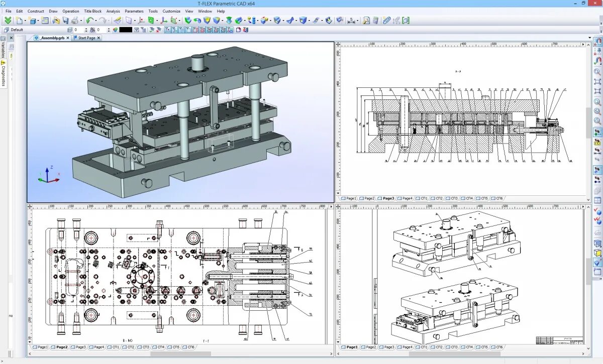Toggle the first highlighted snap mode button
The height and width of the screenshot is (364, 603).
[x=168, y=30]
